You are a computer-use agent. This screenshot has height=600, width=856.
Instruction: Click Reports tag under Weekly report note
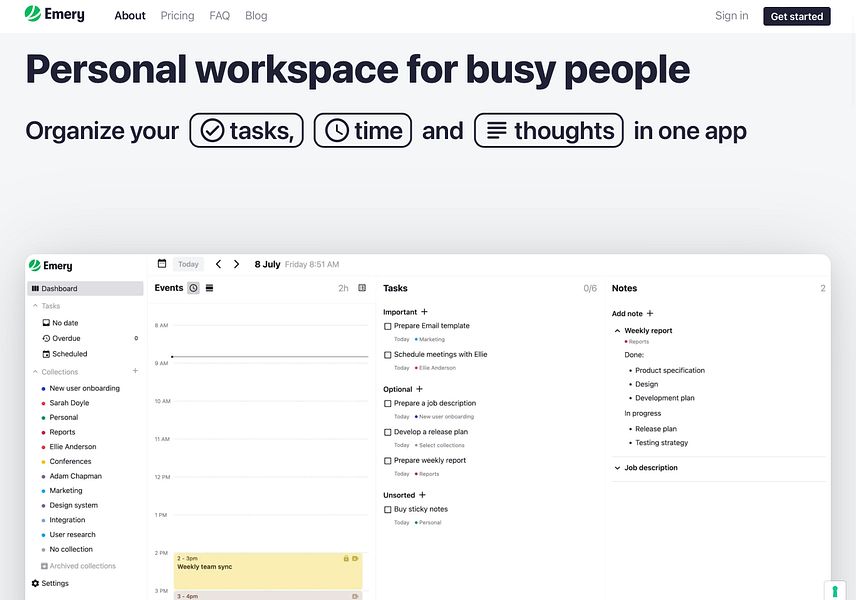pyautogui.click(x=638, y=342)
